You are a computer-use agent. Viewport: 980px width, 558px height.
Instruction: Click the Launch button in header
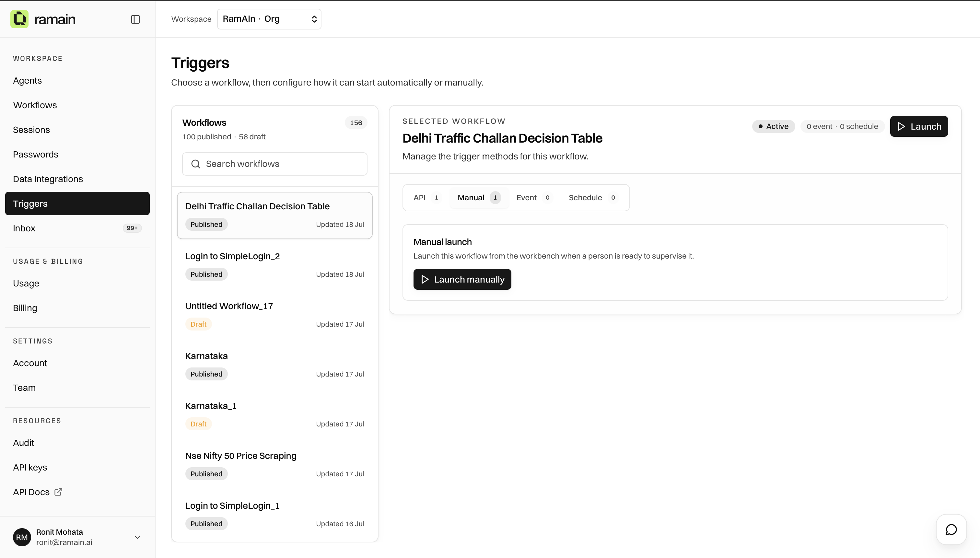tap(919, 126)
